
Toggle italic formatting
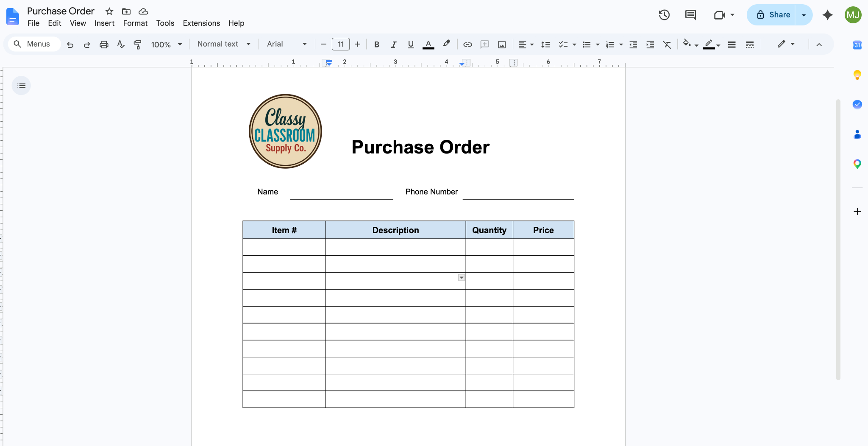pos(393,45)
